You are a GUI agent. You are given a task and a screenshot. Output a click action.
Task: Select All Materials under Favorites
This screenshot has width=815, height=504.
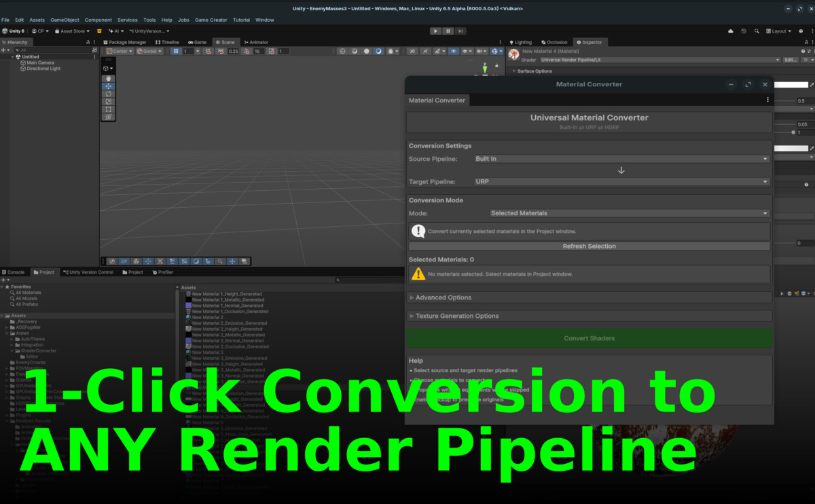pyautogui.click(x=28, y=293)
